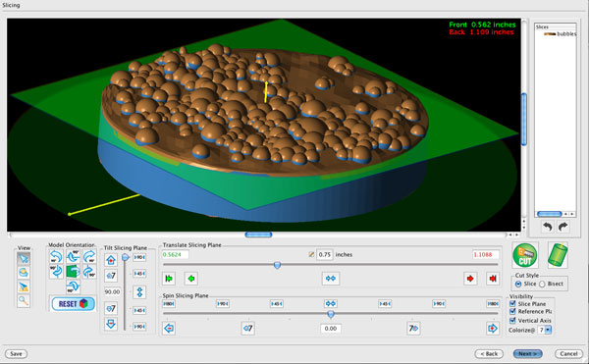Click the undo arrow under Slices list
This screenshot has height=364, width=589.
548,227
